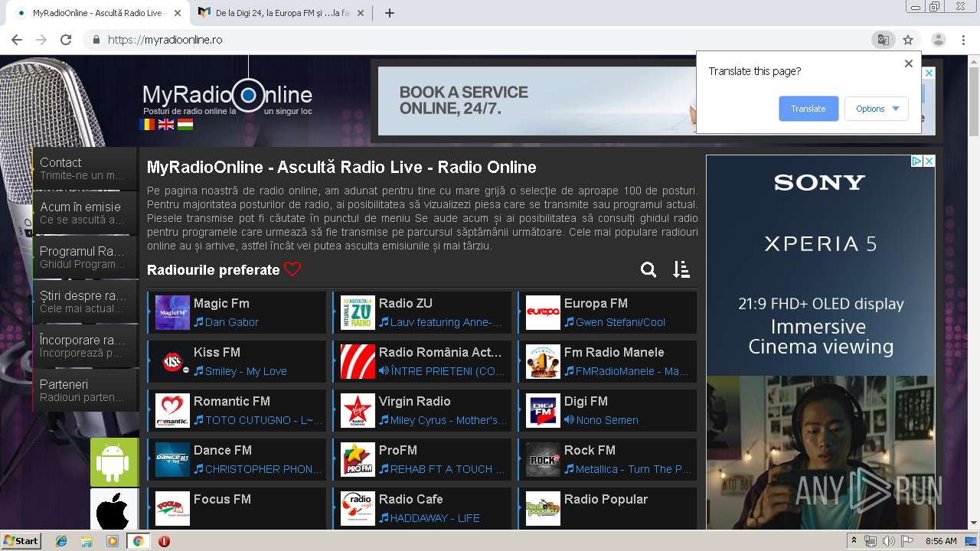This screenshot has width=980, height=551.
Task: Click the Book a Service Online banner ad
Action: pos(536,101)
